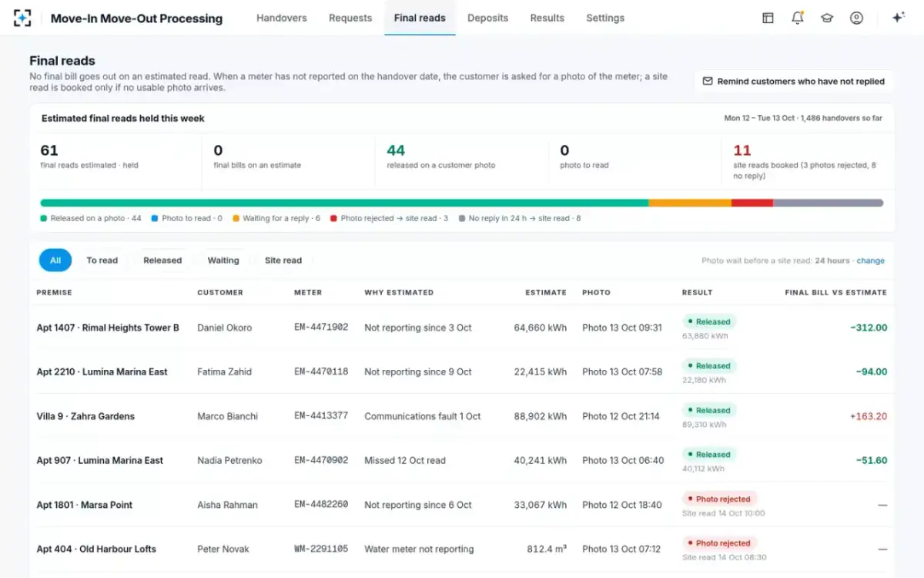Open the user profile icon
The image size is (924, 578).
856,18
